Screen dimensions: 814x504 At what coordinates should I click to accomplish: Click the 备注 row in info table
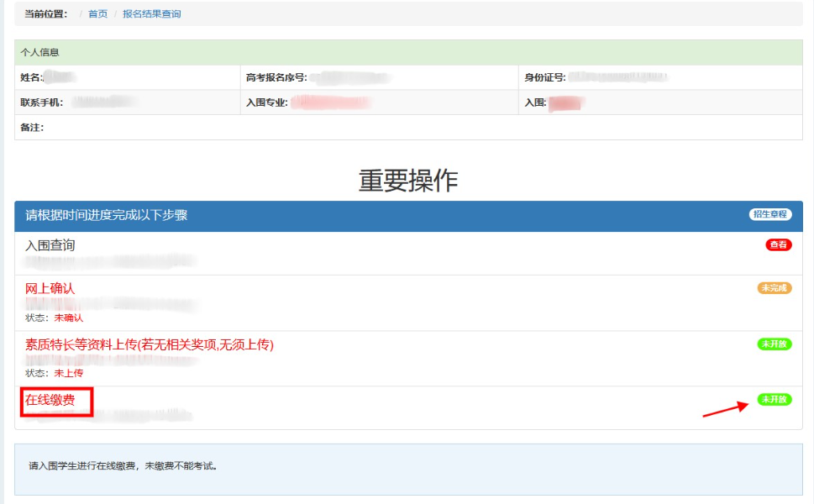click(x=32, y=128)
